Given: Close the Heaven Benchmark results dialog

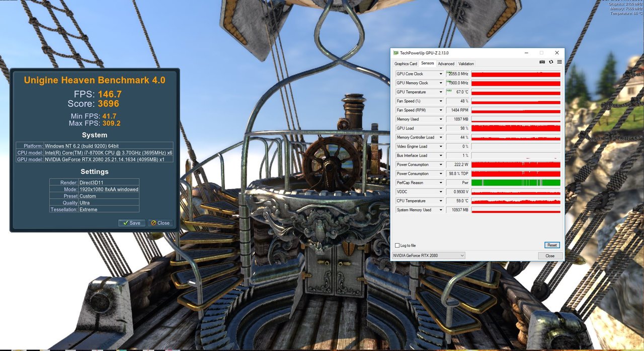Looking at the screenshot, I should [160, 223].
